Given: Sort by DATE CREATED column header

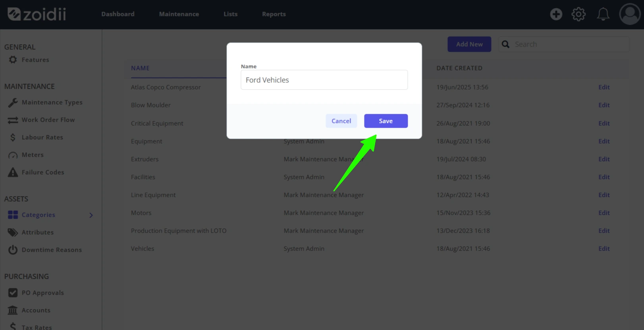Looking at the screenshot, I should point(459,68).
